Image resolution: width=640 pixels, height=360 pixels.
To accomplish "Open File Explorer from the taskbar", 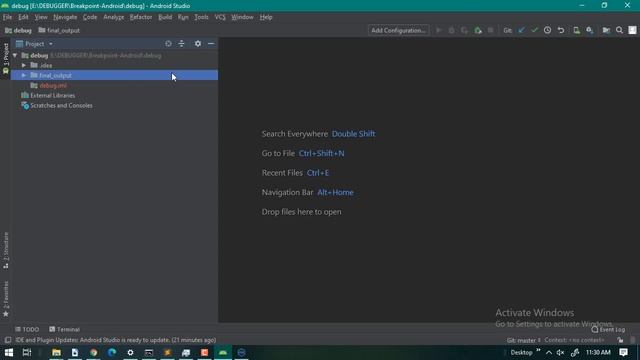I will point(56,352).
